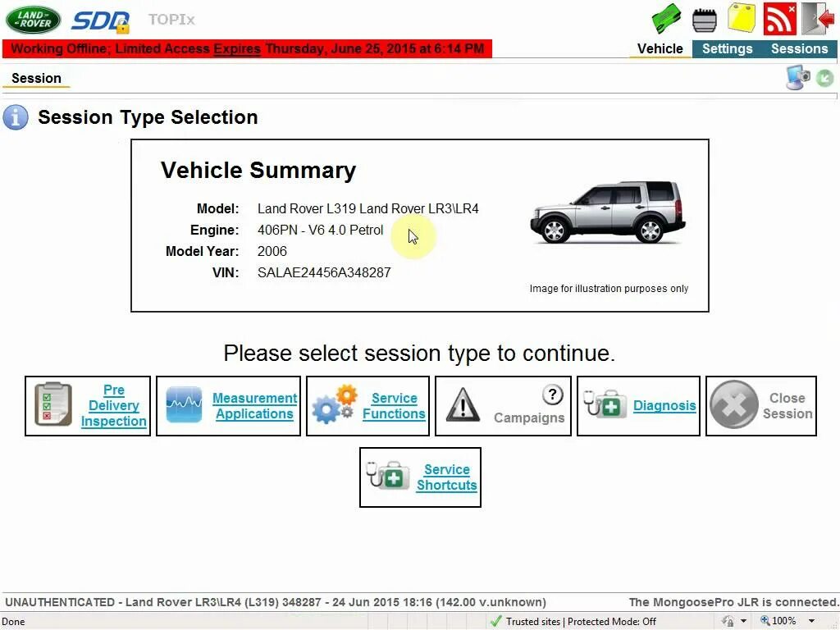The image size is (840, 630).
Task: Click the green circular arrow icon
Action: (x=825, y=78)
